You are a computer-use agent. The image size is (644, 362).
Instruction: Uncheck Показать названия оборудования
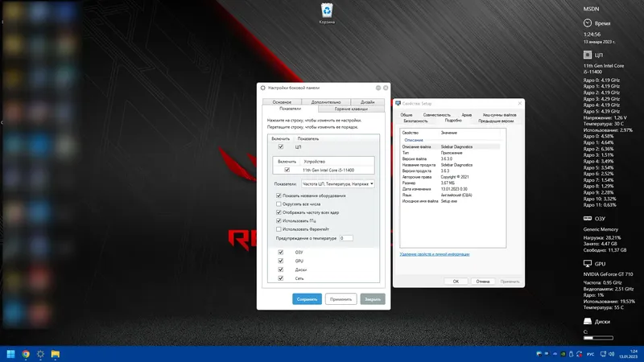(279, 195)
